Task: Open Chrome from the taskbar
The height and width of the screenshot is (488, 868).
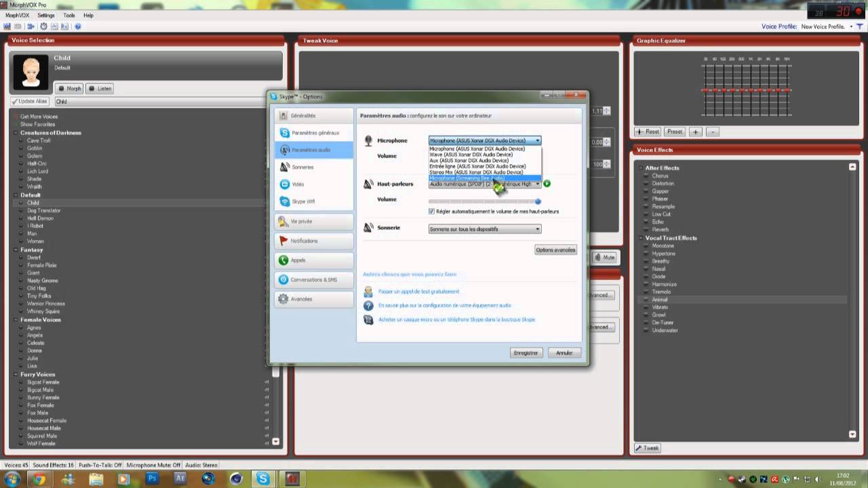Action: [x=39, y=479]
